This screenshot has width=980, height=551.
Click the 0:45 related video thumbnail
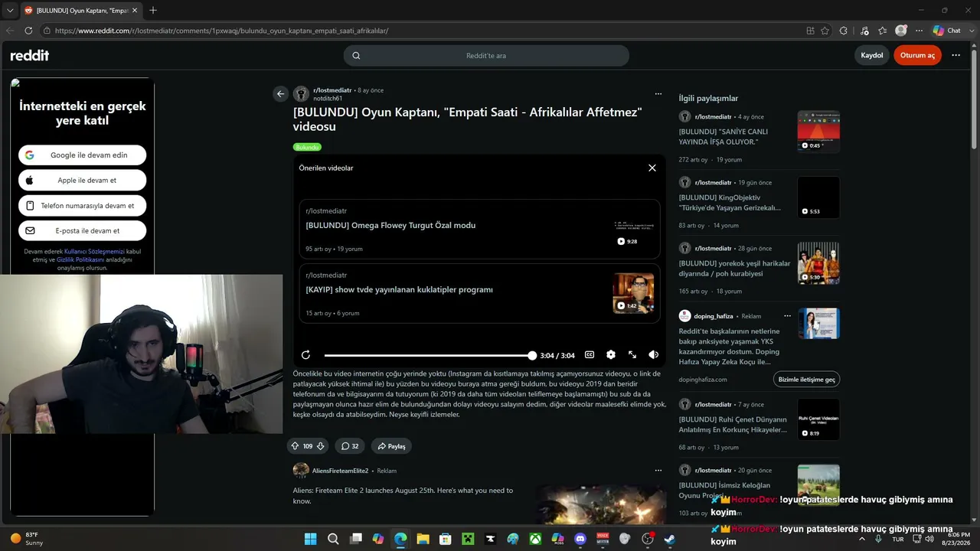point(818,132)
